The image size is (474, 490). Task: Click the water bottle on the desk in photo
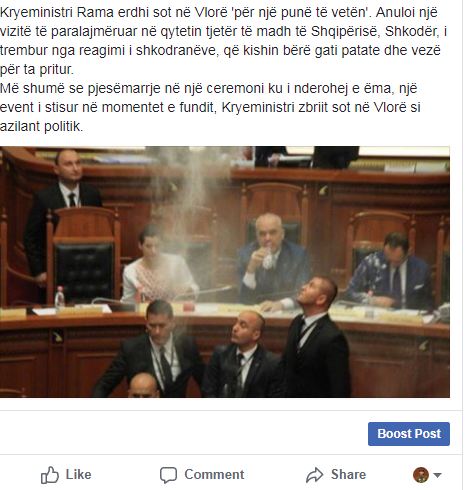60,297
